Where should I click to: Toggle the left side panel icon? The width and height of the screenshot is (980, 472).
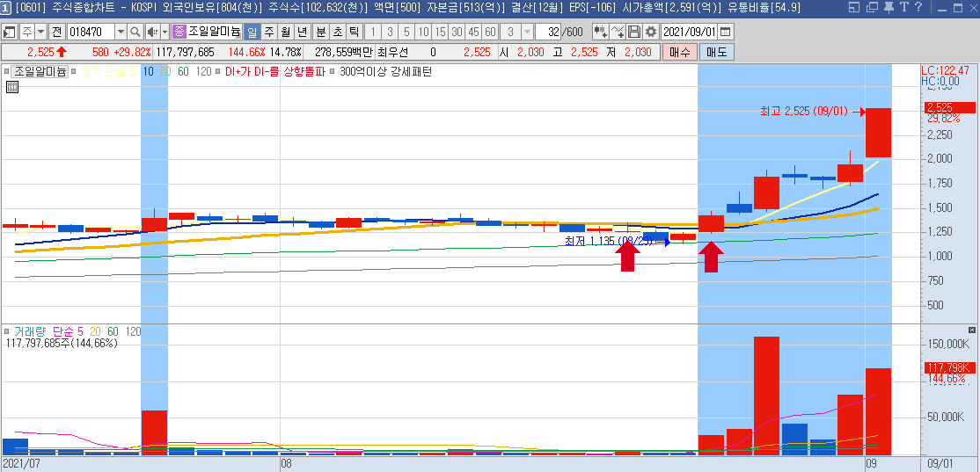[10, 32]
